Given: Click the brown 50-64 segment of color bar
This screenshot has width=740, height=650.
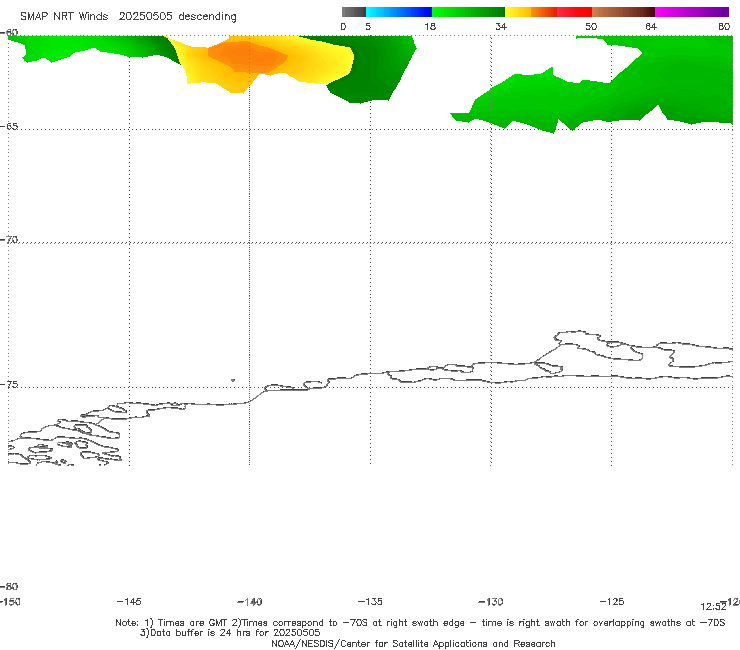Looking at the screenshot, I should [623, 12].
